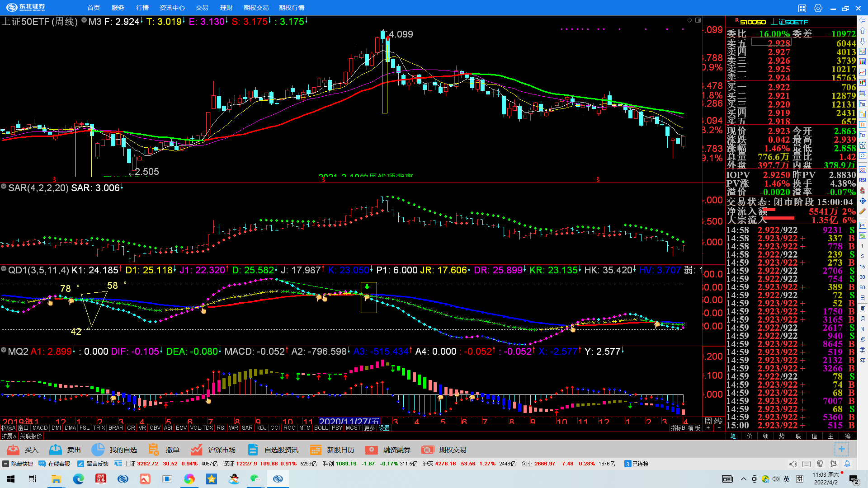Open 我的自选 watchlist icon
The image size is (868, 488).
click(98, 450)
